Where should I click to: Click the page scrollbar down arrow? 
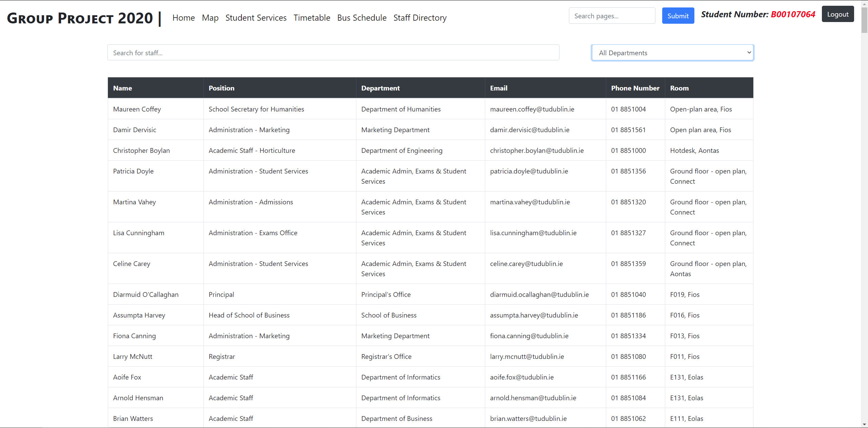click(x=864, y=424)
